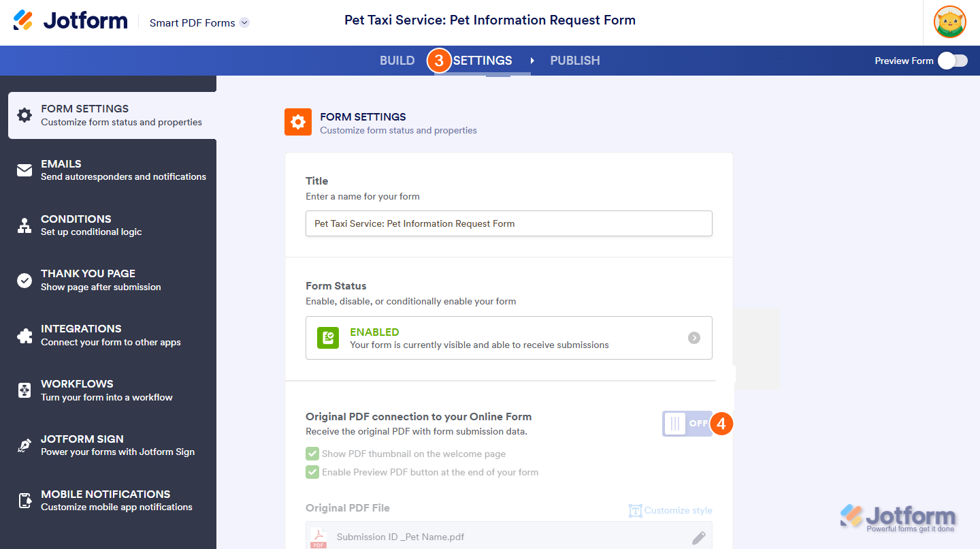Click the form Title input field
Image resolution: width=980 pixels, height=549 pixels.
(508, 223)
